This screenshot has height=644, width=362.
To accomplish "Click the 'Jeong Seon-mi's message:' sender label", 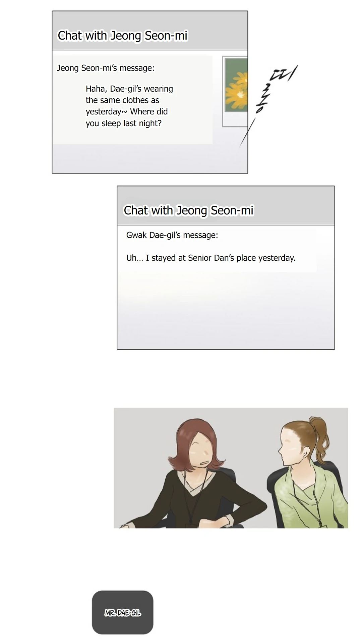I will 106,68.
